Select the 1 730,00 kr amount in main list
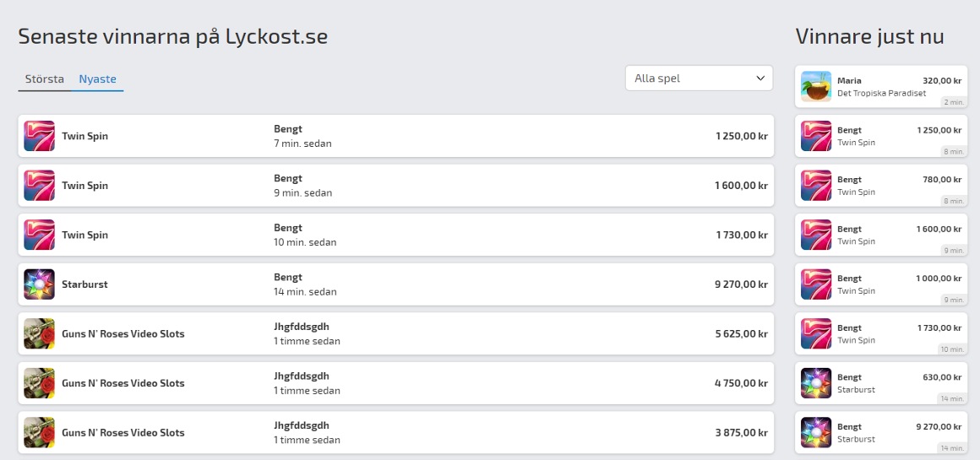 [742, 235]
